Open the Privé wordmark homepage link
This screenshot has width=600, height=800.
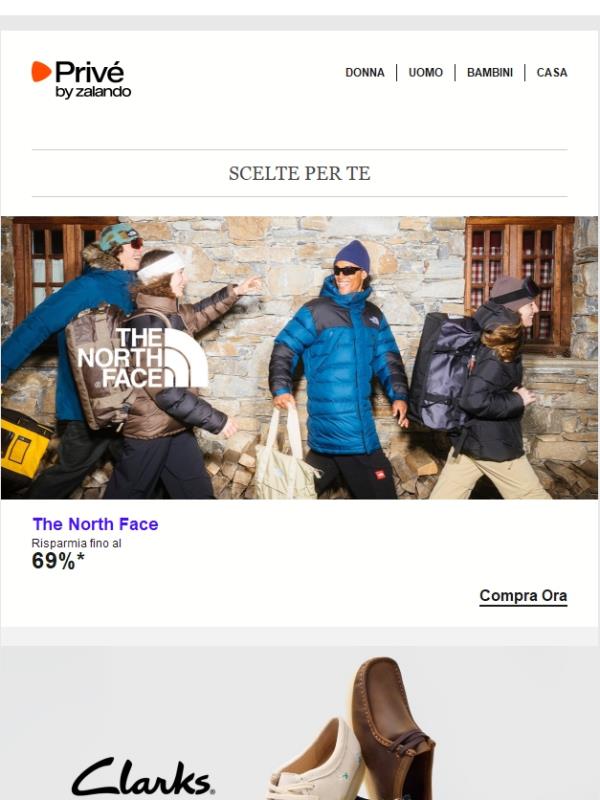pos(89,72)
